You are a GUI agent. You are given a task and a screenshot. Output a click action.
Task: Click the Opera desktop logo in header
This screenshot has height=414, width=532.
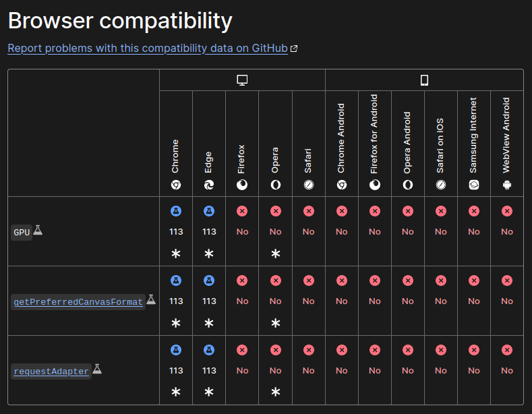275,185
